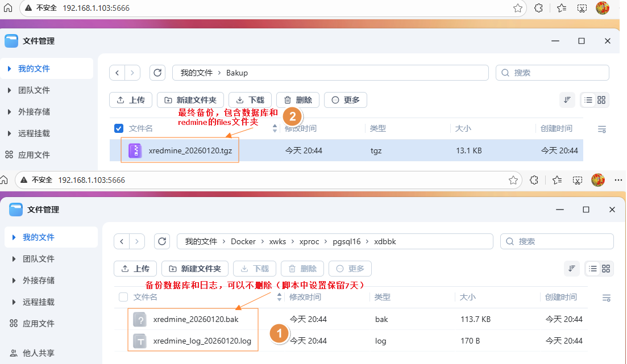Open browser menu ellipsis in bottom browser
The height and width of the screenshot is (364, 627).
click(x=618, y=180)
